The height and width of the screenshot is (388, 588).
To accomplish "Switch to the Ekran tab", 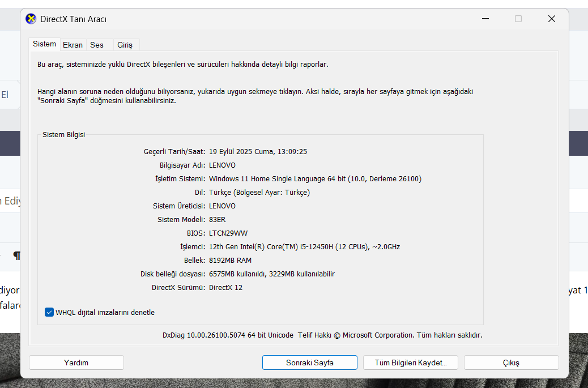I will coord(73,45).
